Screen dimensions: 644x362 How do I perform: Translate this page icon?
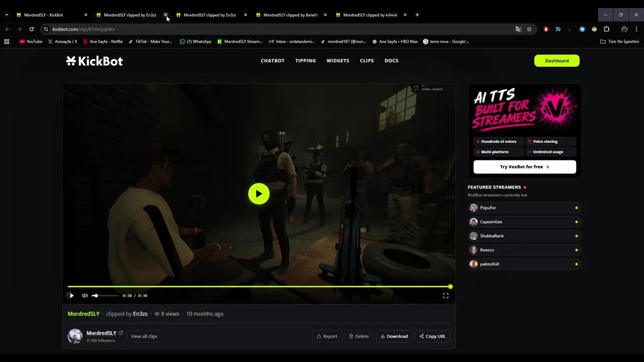(x=518, y=29)
